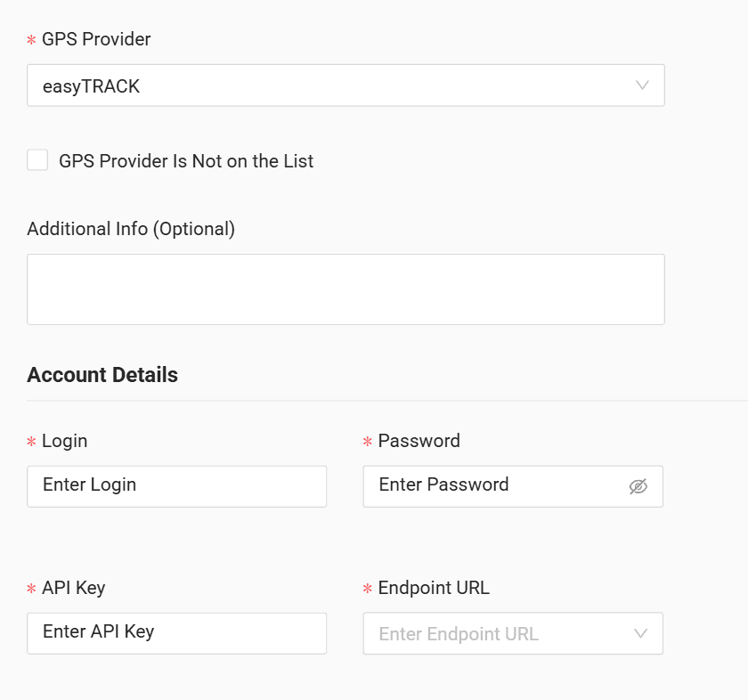
Task: Tick the GPS Provider Is Not on the List checkbox
Action: (37, 159)
